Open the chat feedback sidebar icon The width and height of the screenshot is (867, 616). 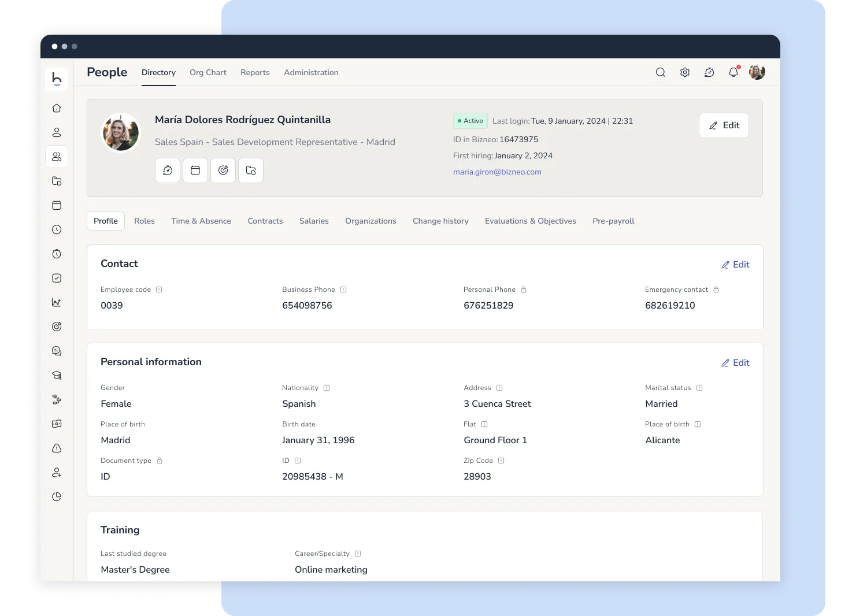pyautogui.click(x=57, y=351)
